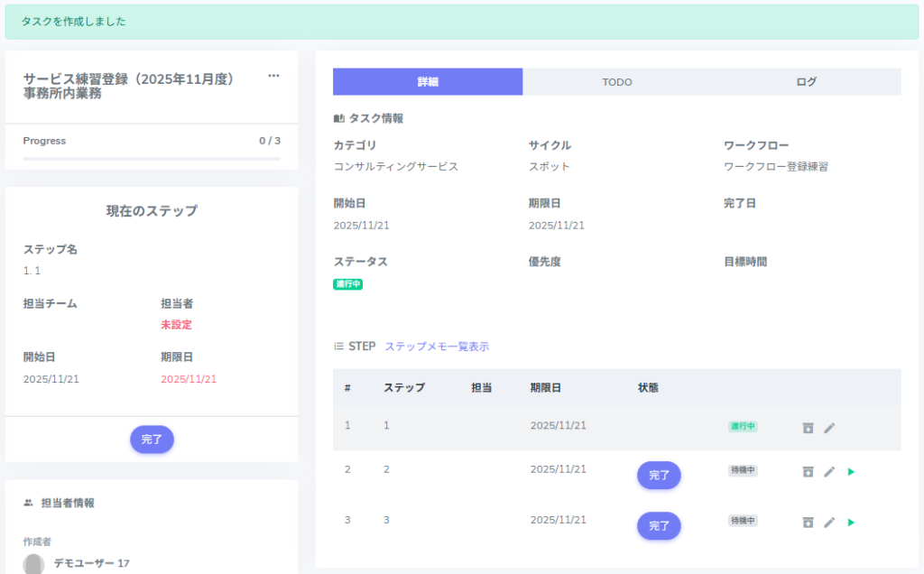Viewport: 924px width, 574px height.
Task: Edit step 2 using the pencil icon
Action: 829,471
